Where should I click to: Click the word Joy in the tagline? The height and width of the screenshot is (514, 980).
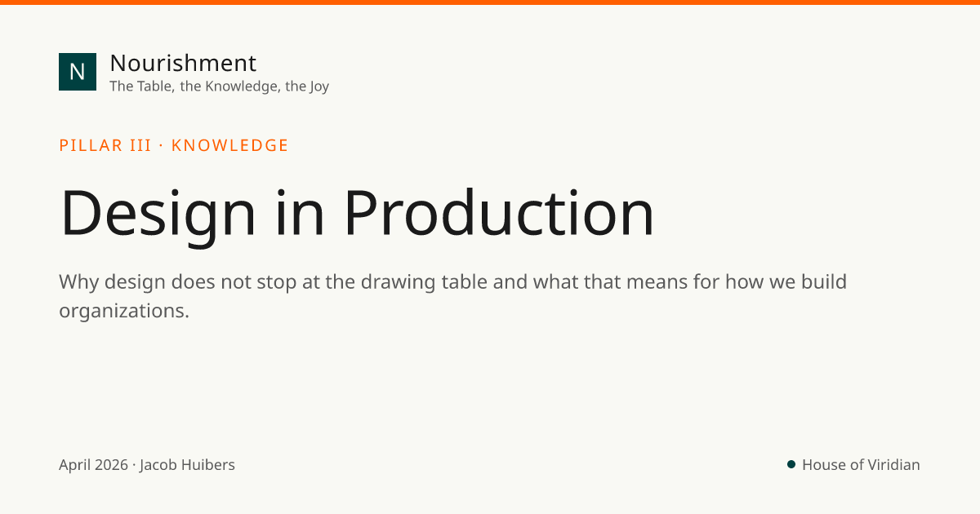[318, 86]
